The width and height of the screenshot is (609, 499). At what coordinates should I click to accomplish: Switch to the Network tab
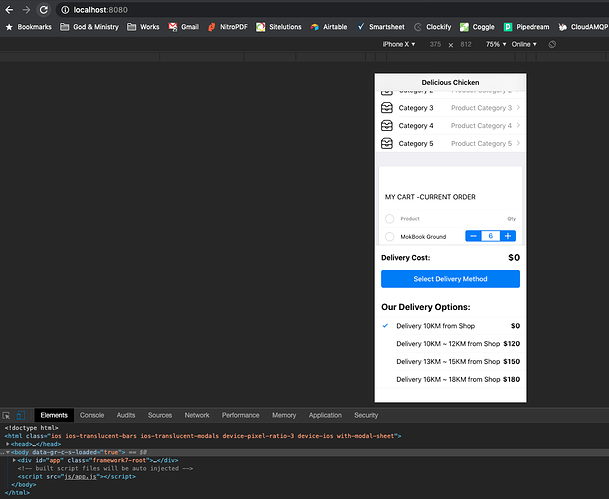[197, 415]
